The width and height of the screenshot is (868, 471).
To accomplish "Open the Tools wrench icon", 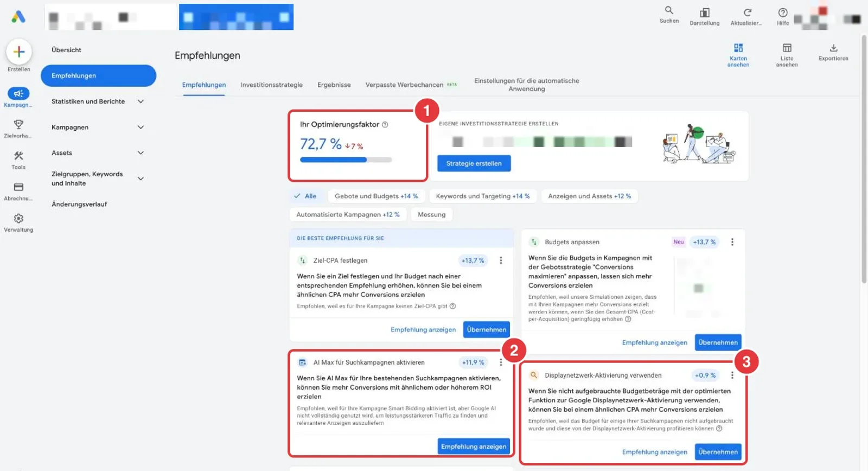I will click(x=18, y=156).
